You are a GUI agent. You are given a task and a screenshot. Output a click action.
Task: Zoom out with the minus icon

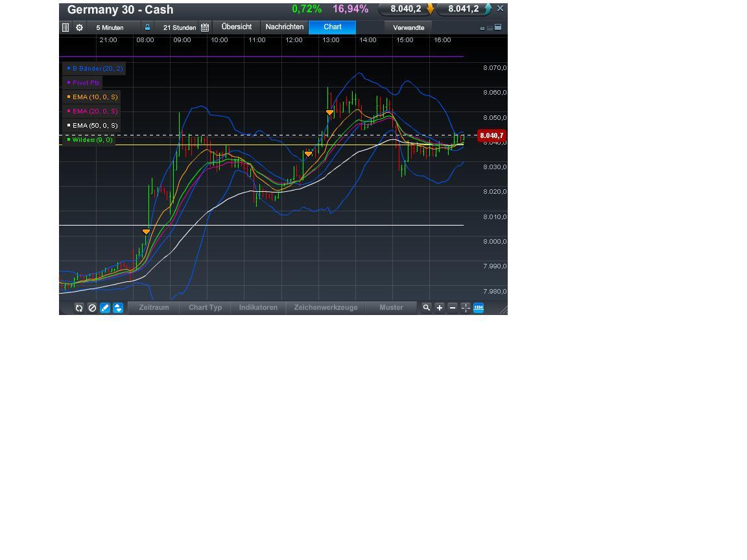[x=453, y=308]
